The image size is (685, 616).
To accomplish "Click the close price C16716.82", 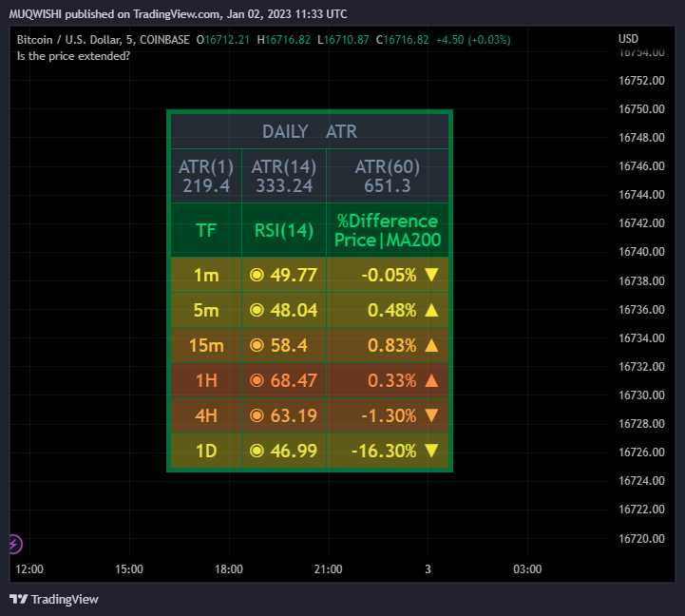I will [402, 40].
